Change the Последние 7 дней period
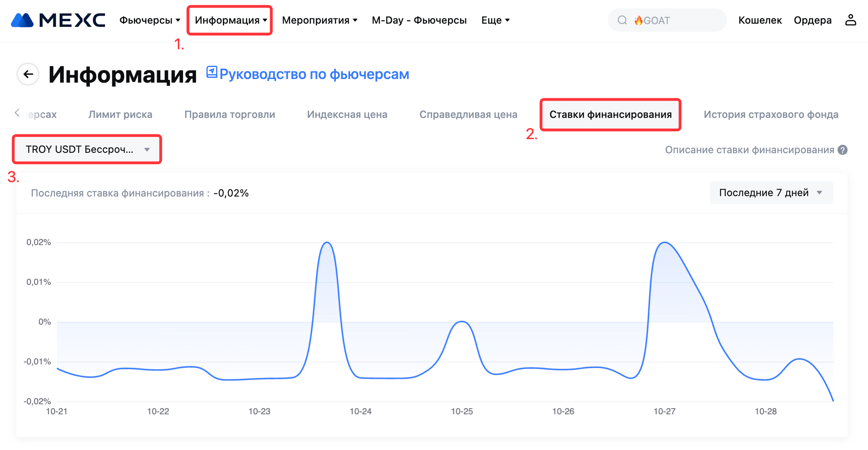868x450 pixels. [771, 193]
